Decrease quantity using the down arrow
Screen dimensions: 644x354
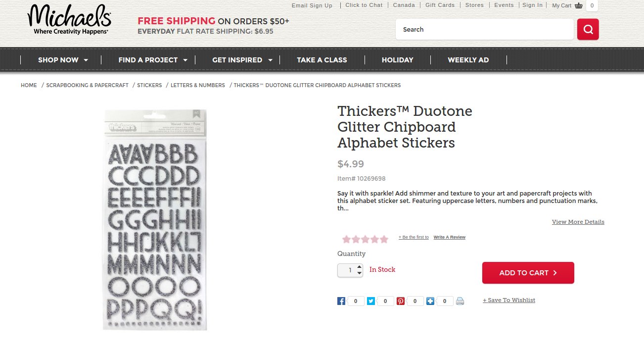pos(359,273)
